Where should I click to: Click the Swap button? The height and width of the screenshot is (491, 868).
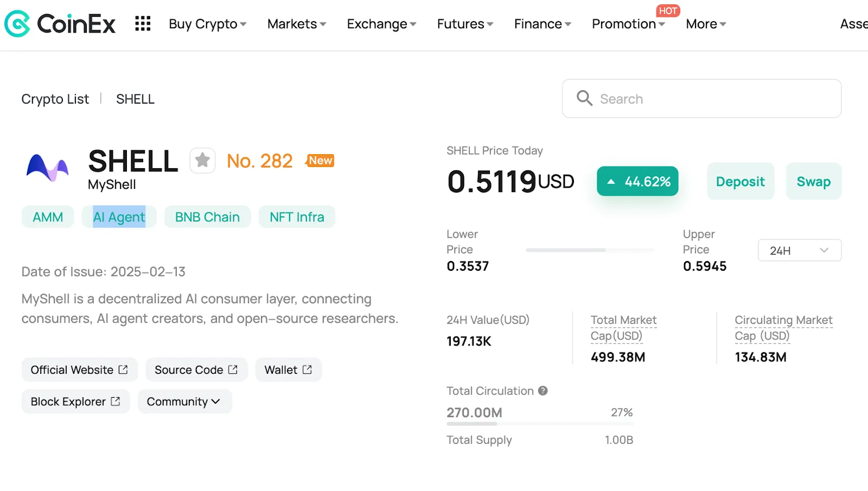coord(813,181)
